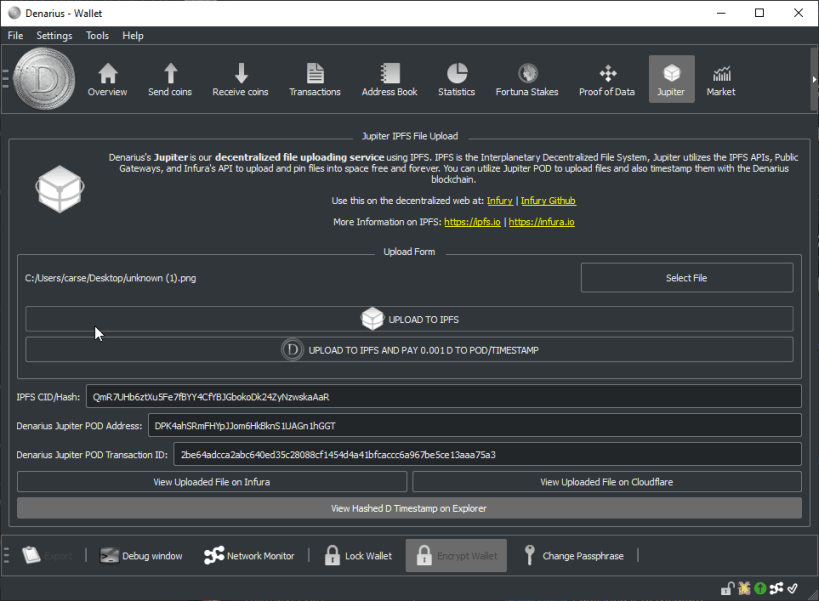819x601 pixels.
Task: Select the Jupiter toolbar icon
Action: click(672, 79)
